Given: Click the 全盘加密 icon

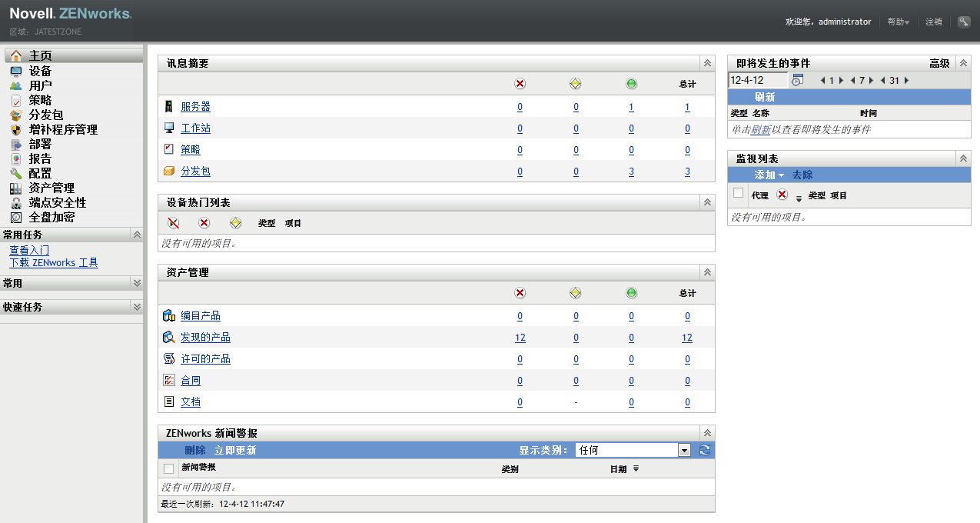Looking at the screenshot, I should coord(16,217).
